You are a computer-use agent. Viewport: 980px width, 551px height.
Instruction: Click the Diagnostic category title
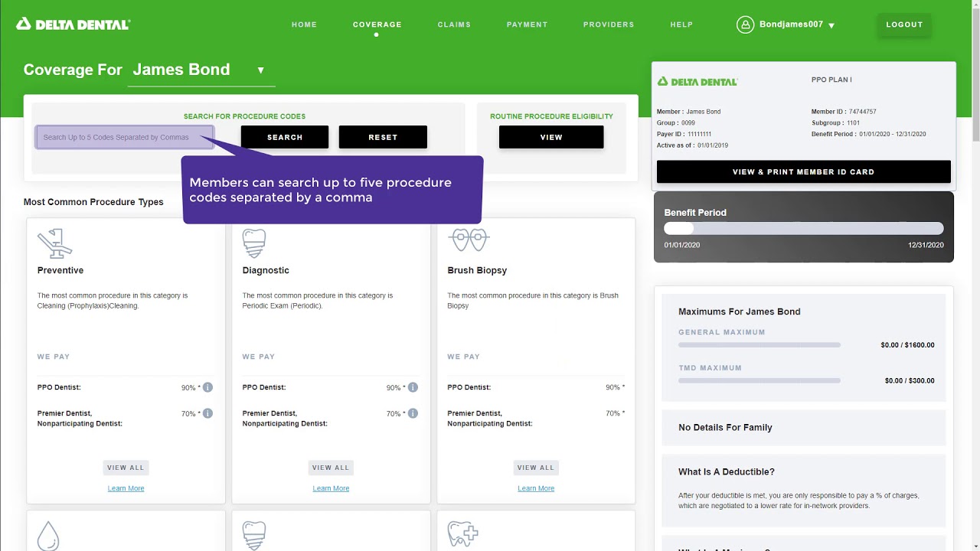pyautogui.click(x=266, y=270)
